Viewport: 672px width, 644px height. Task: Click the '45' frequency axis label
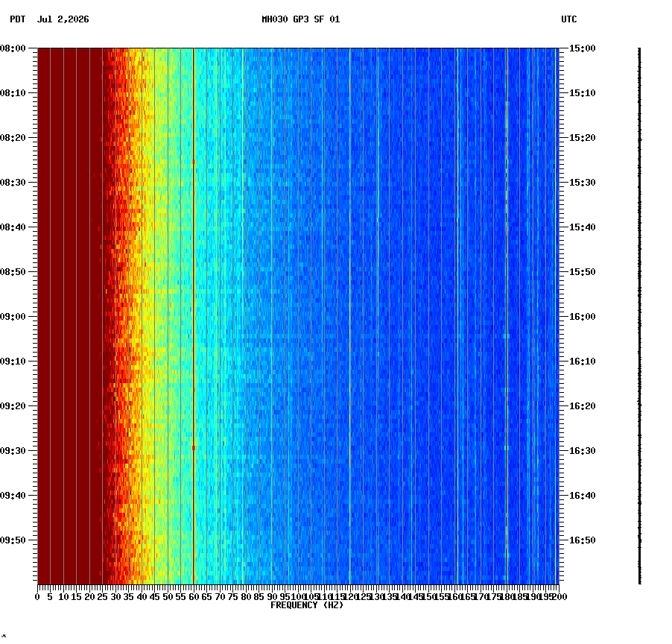(155, 597)
